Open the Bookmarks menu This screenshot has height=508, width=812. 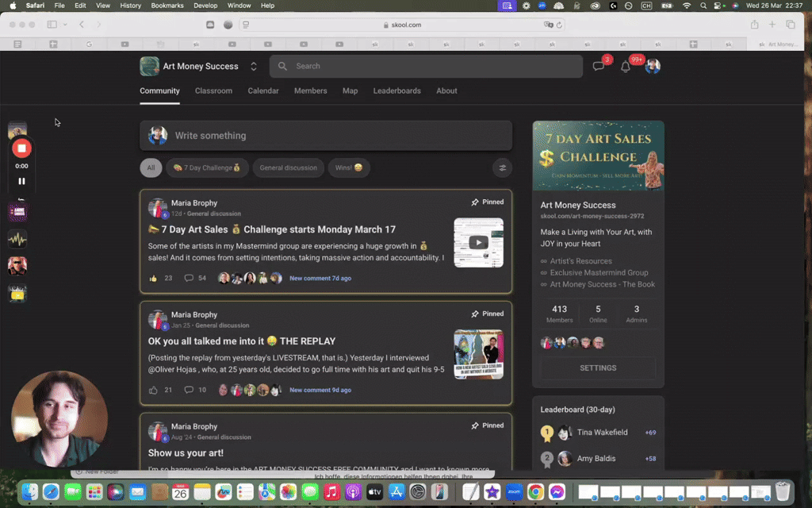[x=167, y=6]
